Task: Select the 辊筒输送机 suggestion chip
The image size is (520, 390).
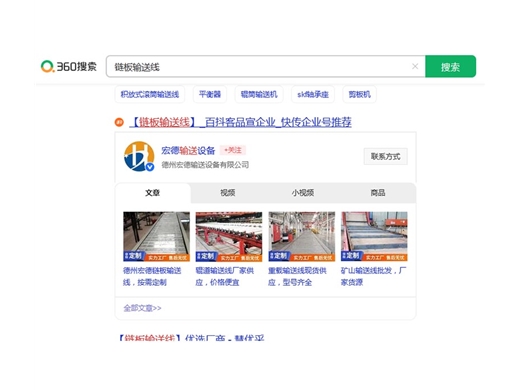Action: pos(259,94)
